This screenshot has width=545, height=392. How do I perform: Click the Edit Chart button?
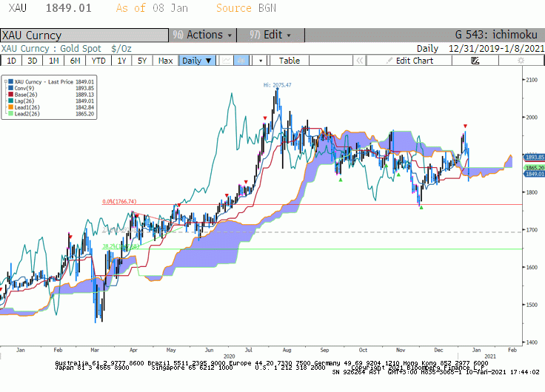coord(409,61)
